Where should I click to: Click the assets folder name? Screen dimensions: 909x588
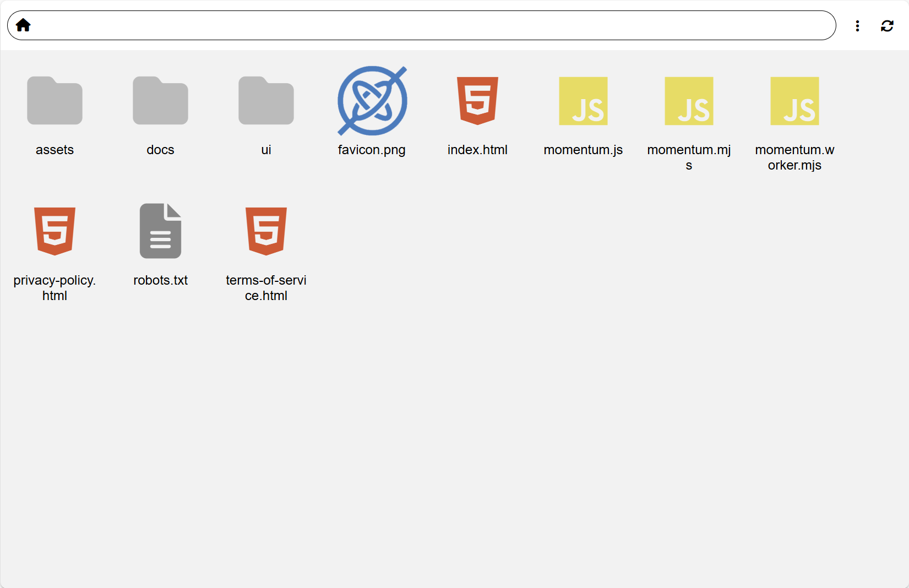(55, 149)
